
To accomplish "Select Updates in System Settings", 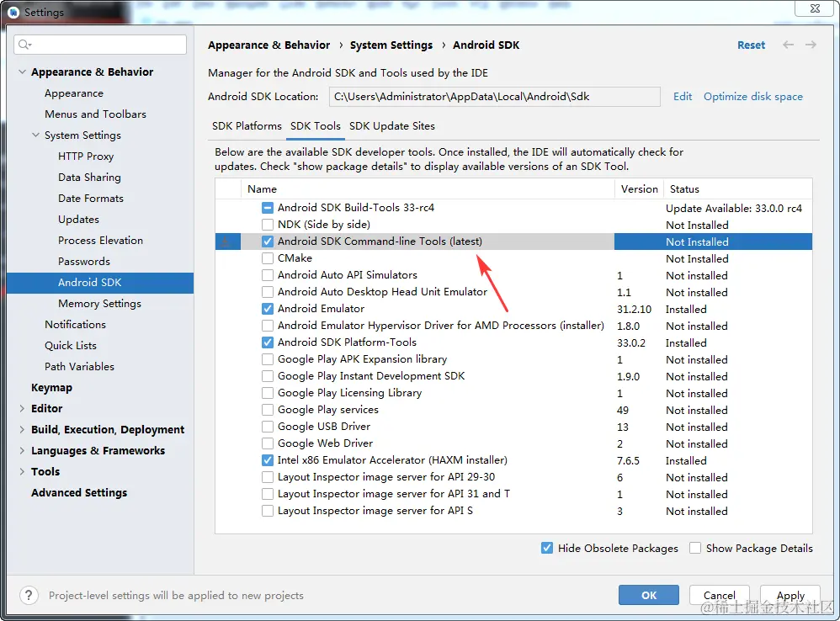I will click(79, 220).
